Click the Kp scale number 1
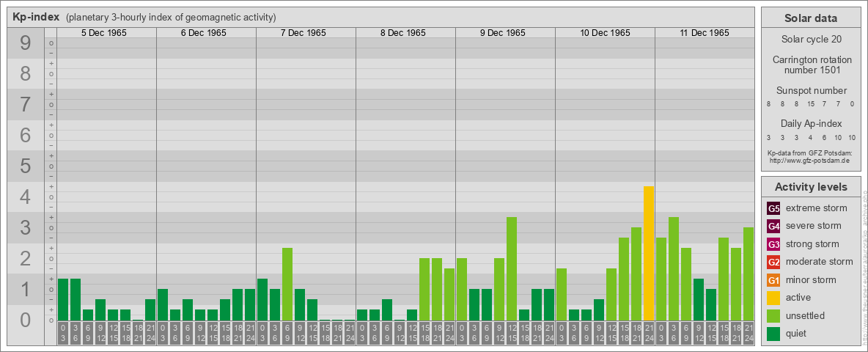868x352 pixels. (x=25, y=290)
